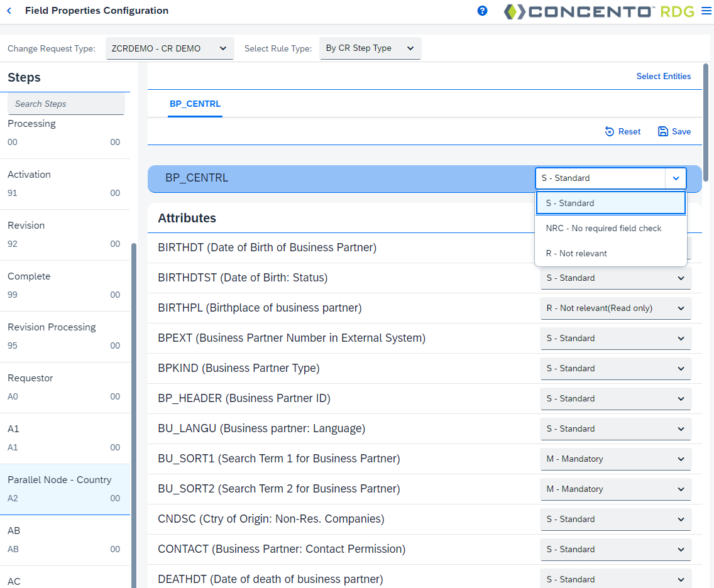Click the BIRTHPL attribute label

[260, 308]
